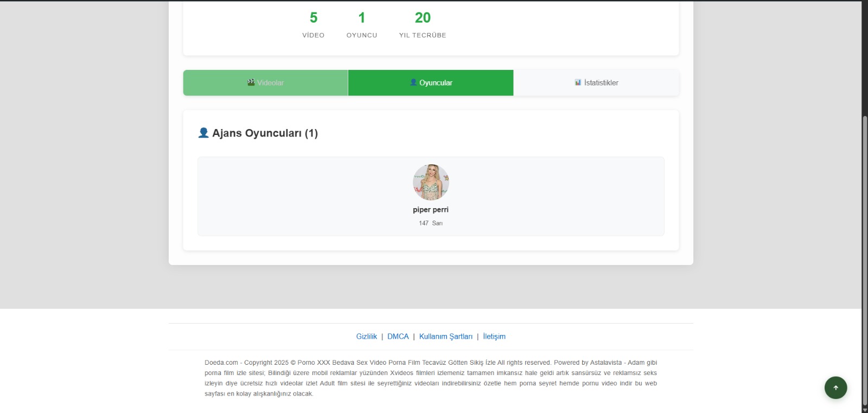Image resolution: width=868 pixels, height=413 pixels.
Task: Open the İletişim contact link
Action: [x=494, y=337]
